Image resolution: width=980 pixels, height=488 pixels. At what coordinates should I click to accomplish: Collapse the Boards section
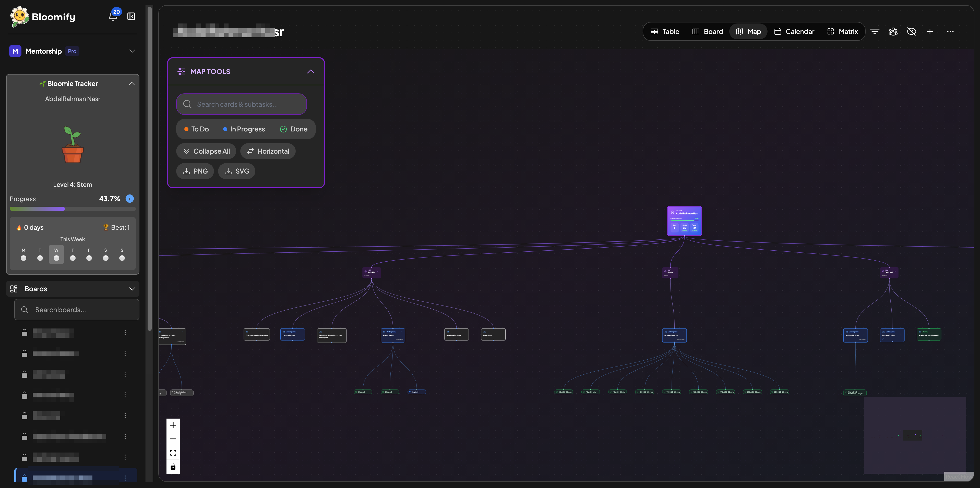pyautogui.click(x=132, y=289)
